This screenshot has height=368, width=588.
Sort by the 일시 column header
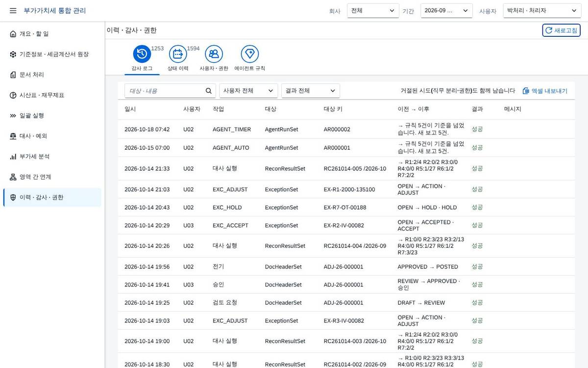tap(130, 109)
